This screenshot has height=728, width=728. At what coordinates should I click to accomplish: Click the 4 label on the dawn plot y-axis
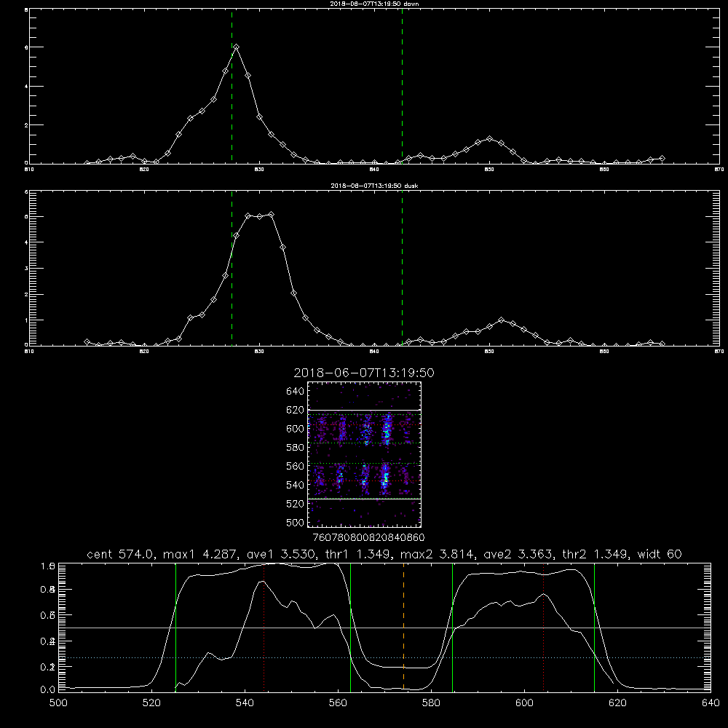26,87
